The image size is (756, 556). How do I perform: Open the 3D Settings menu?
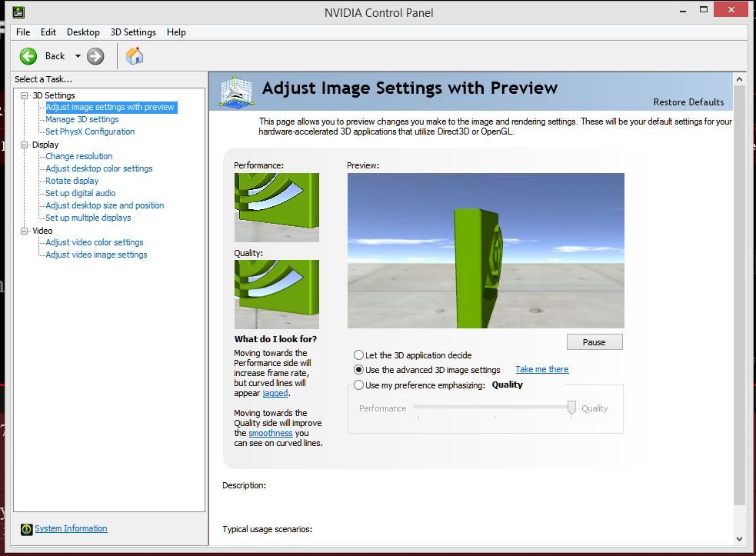133,32
